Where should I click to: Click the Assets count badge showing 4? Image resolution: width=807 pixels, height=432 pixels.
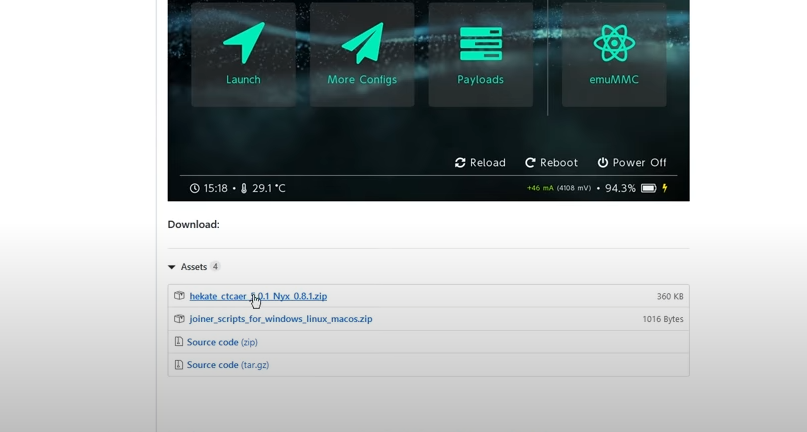[215, 267]
